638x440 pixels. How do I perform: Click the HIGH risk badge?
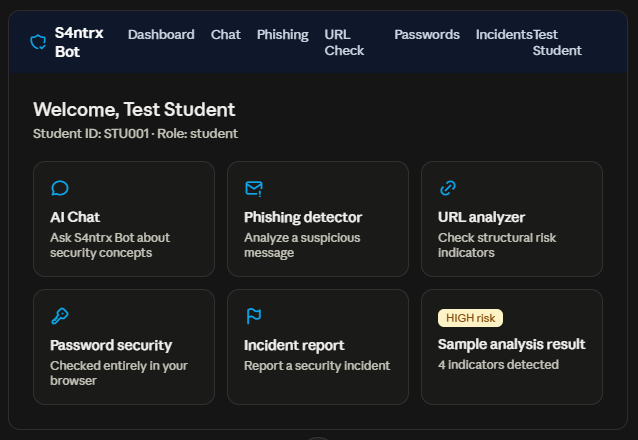[x=470, y=318]
